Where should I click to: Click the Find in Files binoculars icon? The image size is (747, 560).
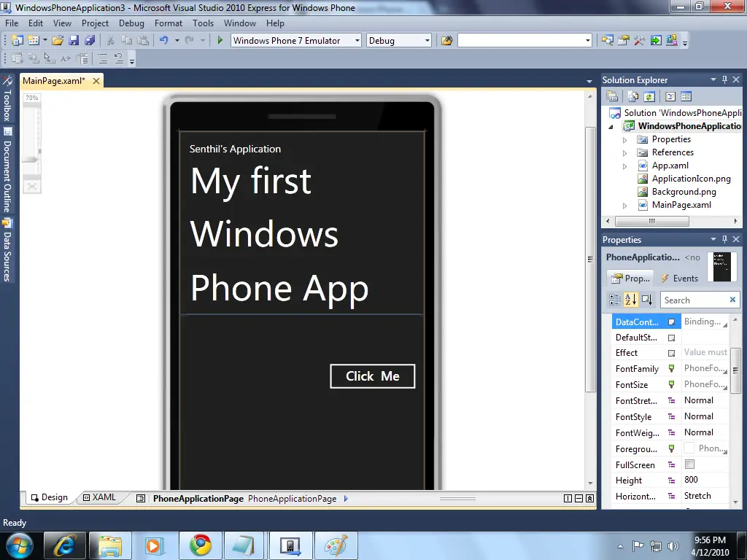tap(446, 41)
